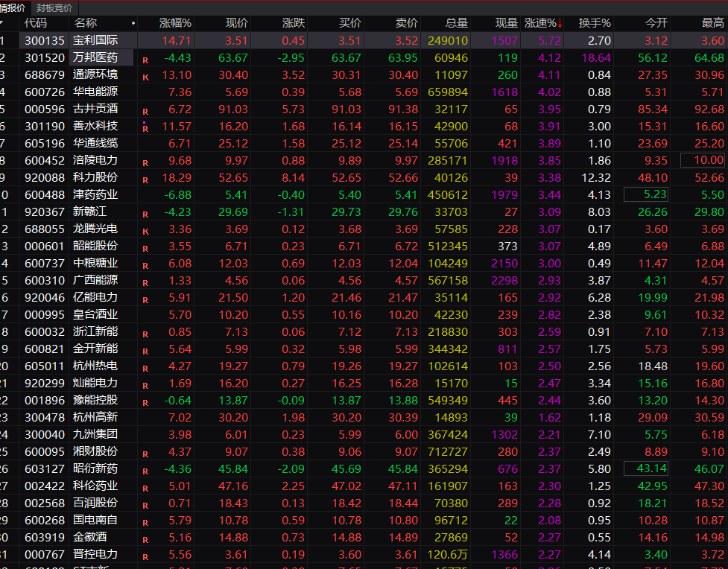This screenshot has width=728, height=569.
Task: Sort by the 今开 column header
Action: pos(656,23)
